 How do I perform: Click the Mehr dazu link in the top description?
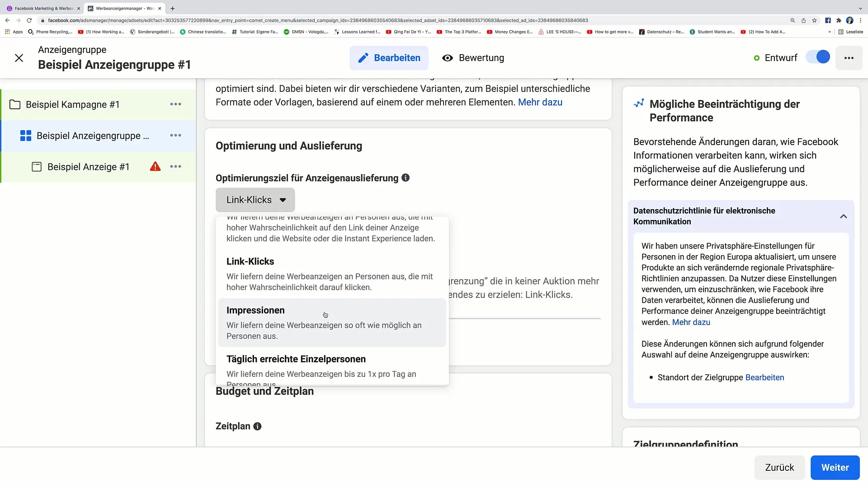tap(541, 102)
